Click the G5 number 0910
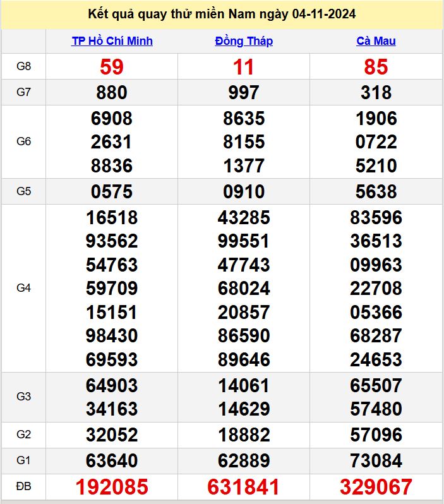Viewport: 444px width, 504px height. tap(244, 191)
